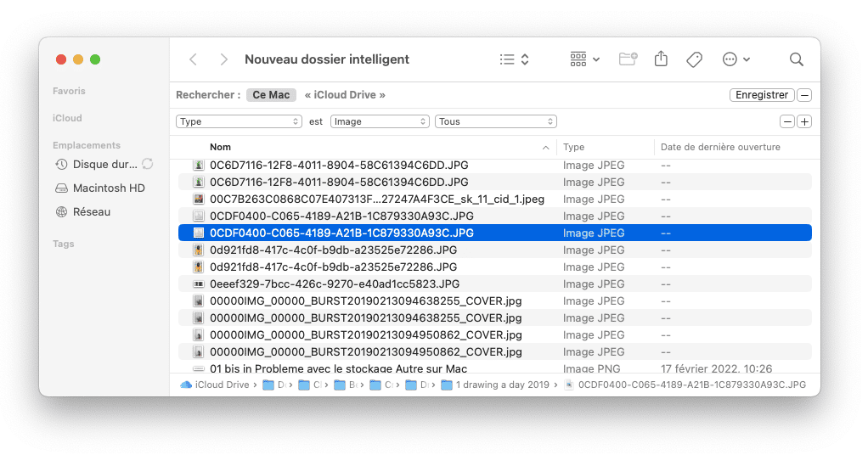Click the search magnifier icon
868x455 pixels.
[x=796, y=59]
